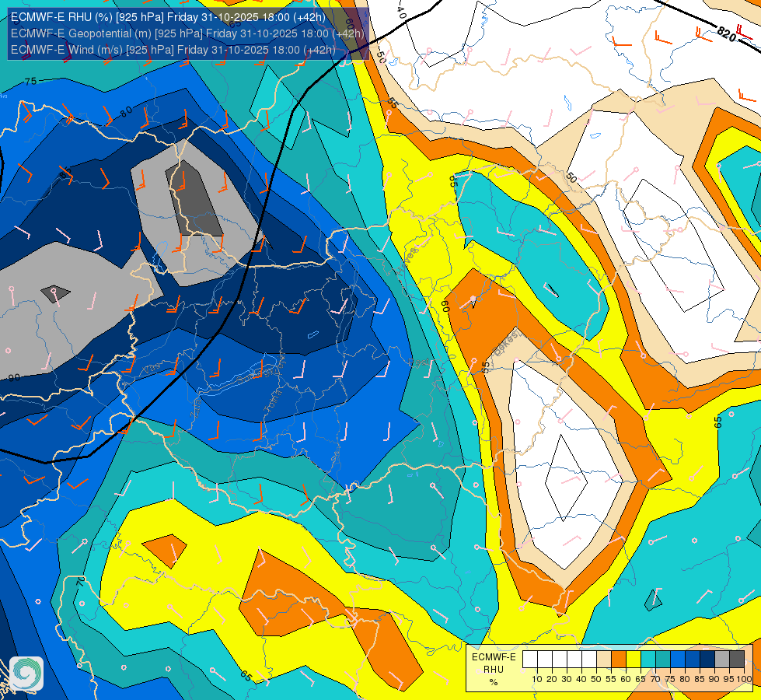Pick the teal 70–75 legend swatch

coord(663,659)
